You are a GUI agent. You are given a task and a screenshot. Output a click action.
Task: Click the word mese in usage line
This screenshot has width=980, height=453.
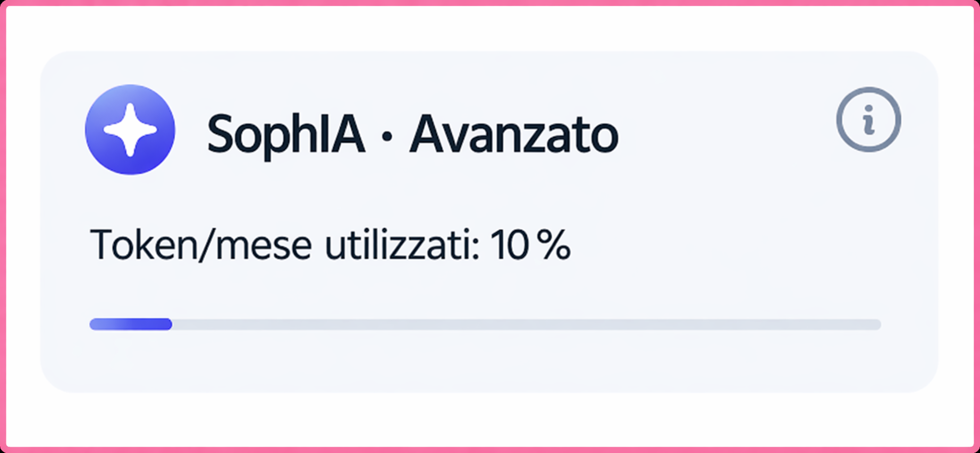(264, 246)
